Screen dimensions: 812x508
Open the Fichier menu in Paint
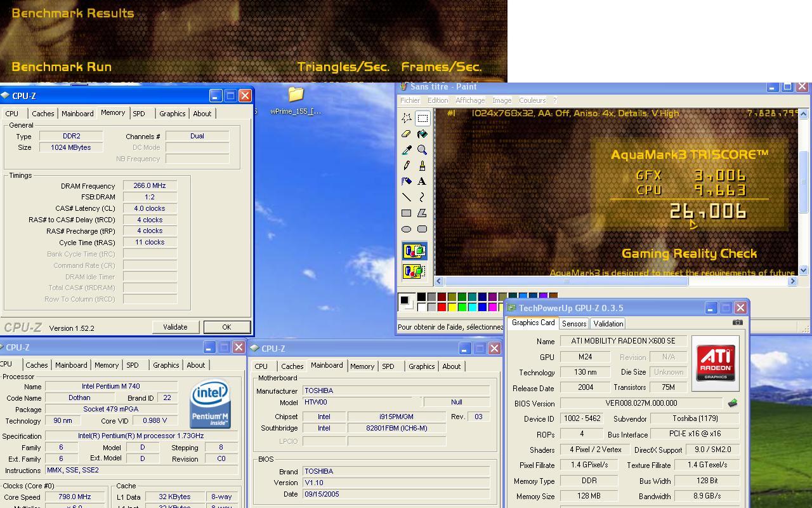[x=410, y=100]
